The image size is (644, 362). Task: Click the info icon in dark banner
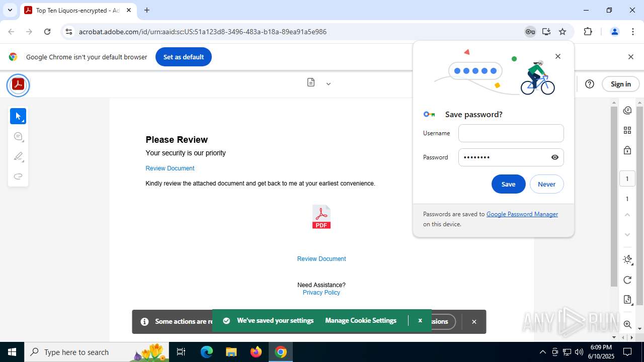[144, 322]
